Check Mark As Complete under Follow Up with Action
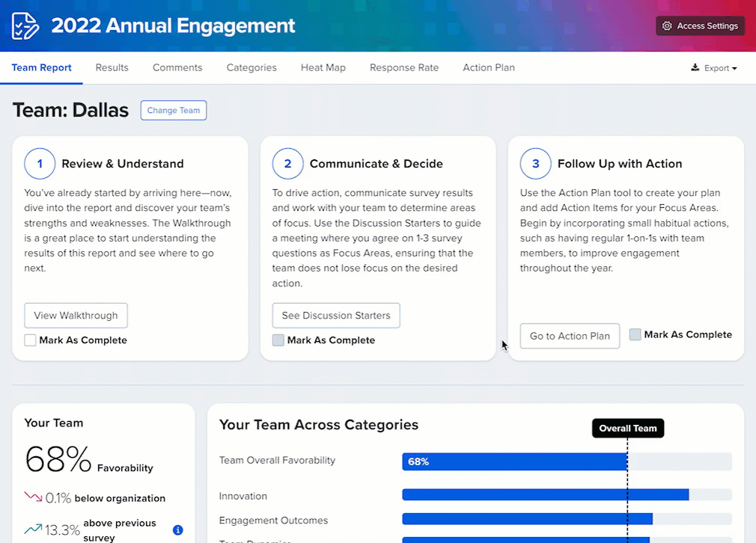The image size is (756, 543). point(635,335)
